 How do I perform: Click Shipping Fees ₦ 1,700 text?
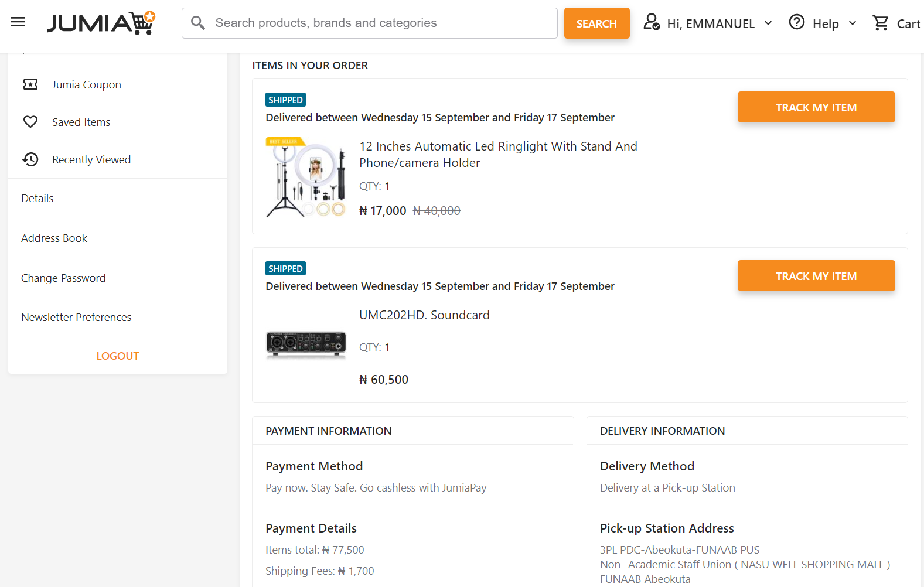click(x=319, y=571)
